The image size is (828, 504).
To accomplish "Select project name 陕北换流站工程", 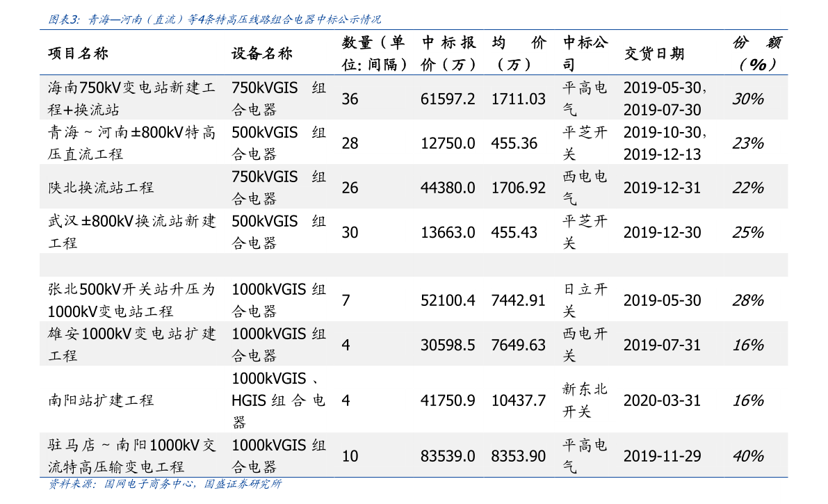I will (x=101, y=188).
